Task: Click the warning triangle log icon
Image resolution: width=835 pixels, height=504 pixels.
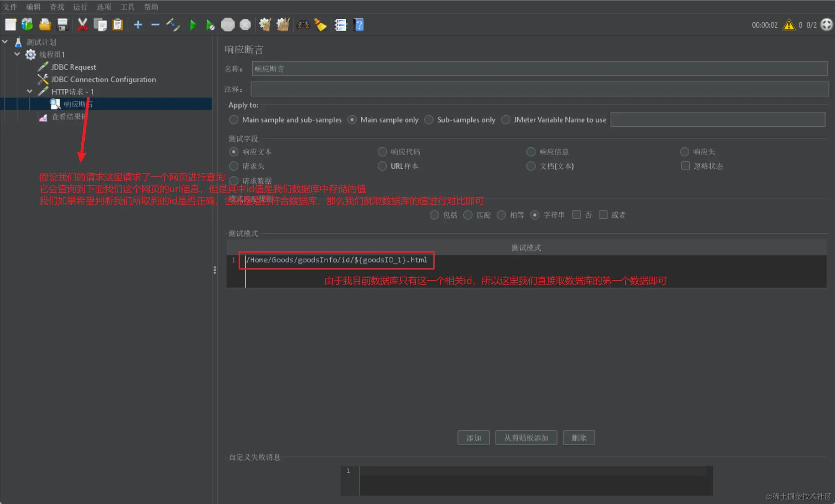Action: coord(789,25)
